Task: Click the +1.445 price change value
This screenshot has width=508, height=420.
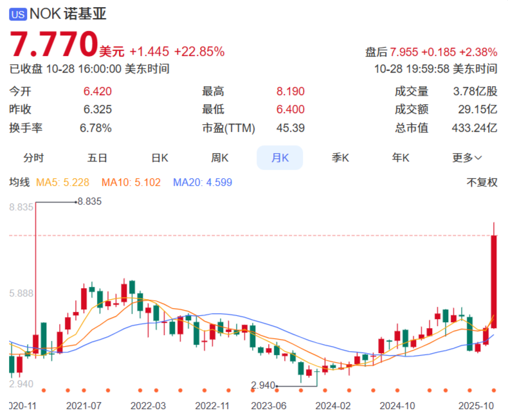Action: [x=149, y=51]
